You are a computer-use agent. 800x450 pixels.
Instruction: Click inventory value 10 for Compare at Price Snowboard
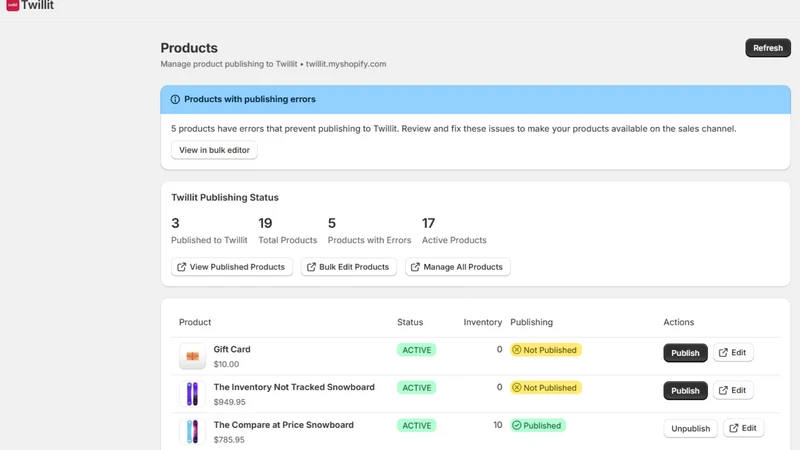tap(497, 425)
